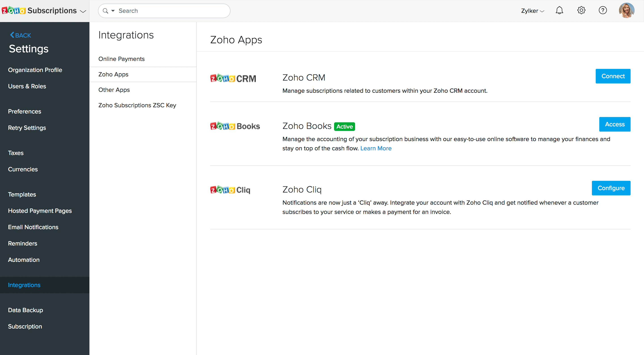Open the notifications bell icon
644x355 pixels.
559,11
